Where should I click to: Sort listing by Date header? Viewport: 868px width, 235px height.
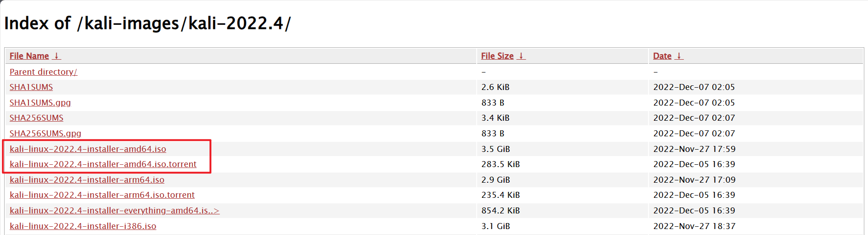point(662,56)
